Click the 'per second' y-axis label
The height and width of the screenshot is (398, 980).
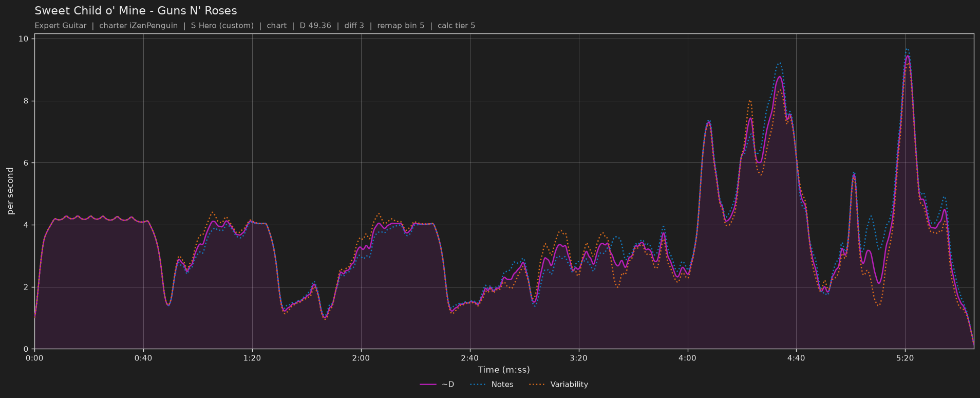[10, 191]
